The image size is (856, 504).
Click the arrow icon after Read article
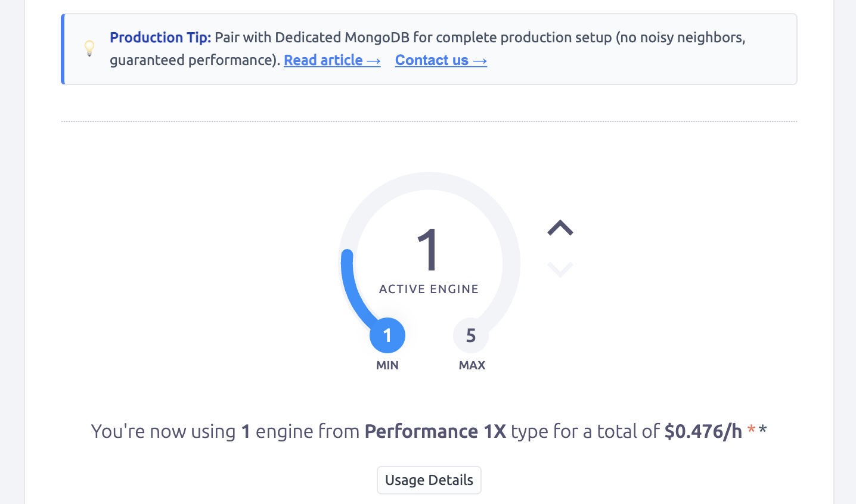[373, 60]
